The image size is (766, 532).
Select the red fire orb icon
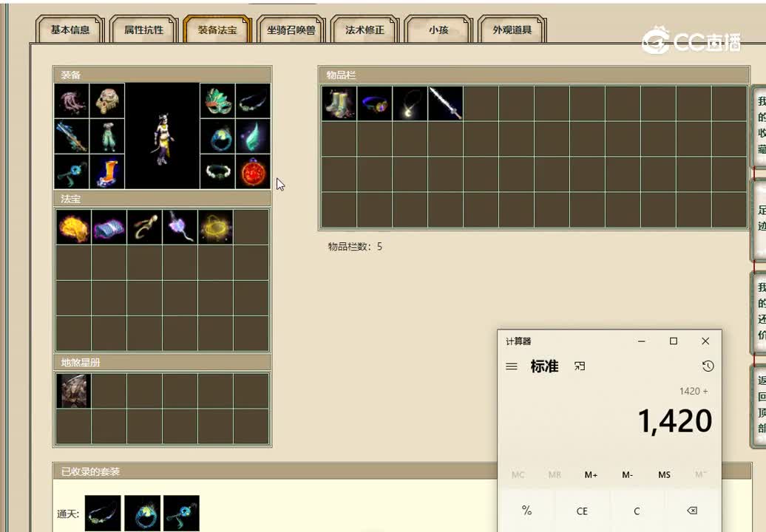(253, 172)
